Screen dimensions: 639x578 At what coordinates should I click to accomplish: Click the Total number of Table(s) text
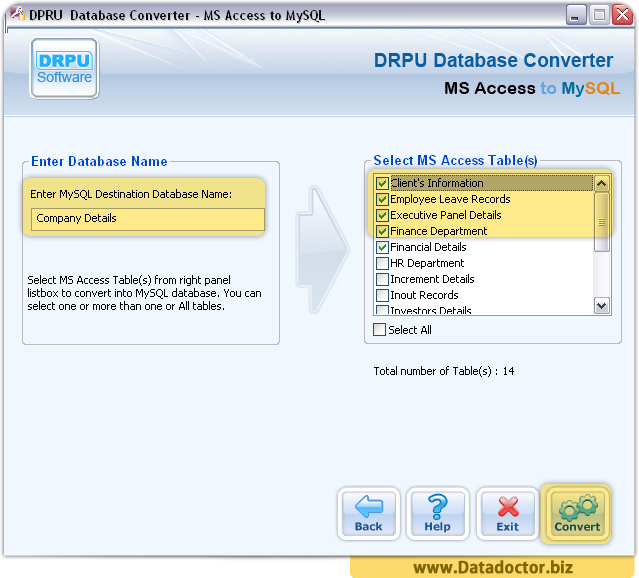point(444,371)
